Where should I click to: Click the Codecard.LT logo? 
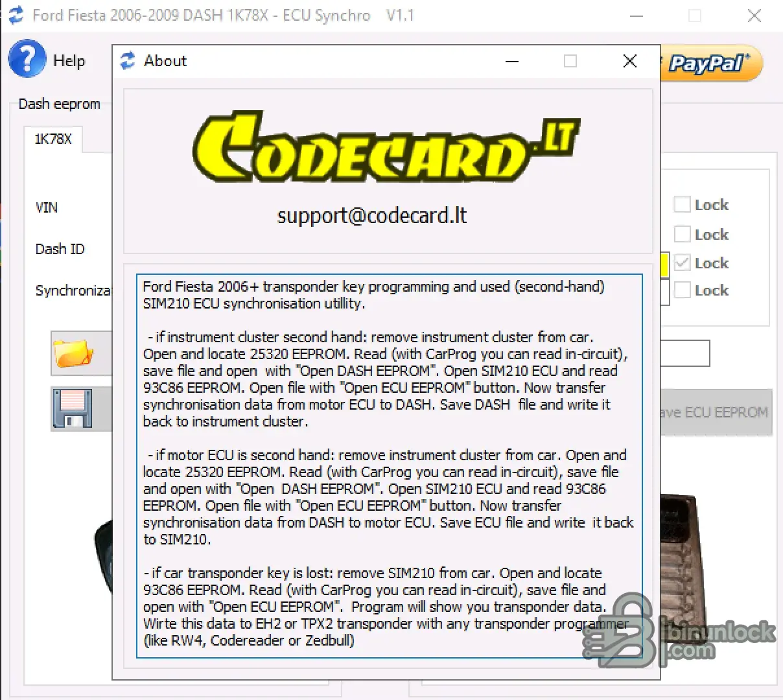pyautogui.click(x=386, y=148)
